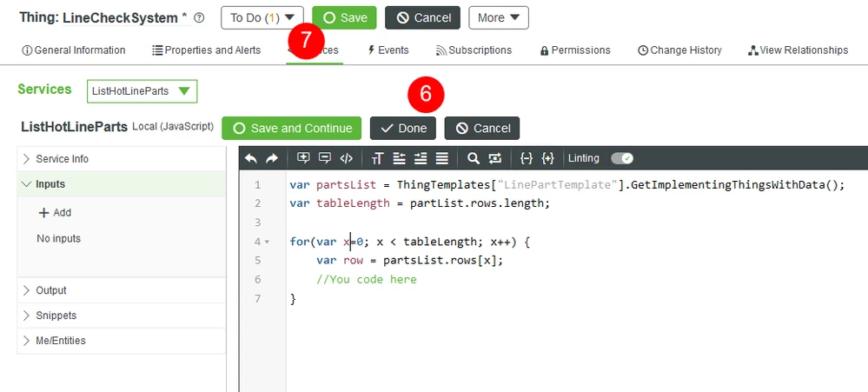Open the More dropdown menu
The width and height of the screenshot is (868, 392).
point(499,17)
